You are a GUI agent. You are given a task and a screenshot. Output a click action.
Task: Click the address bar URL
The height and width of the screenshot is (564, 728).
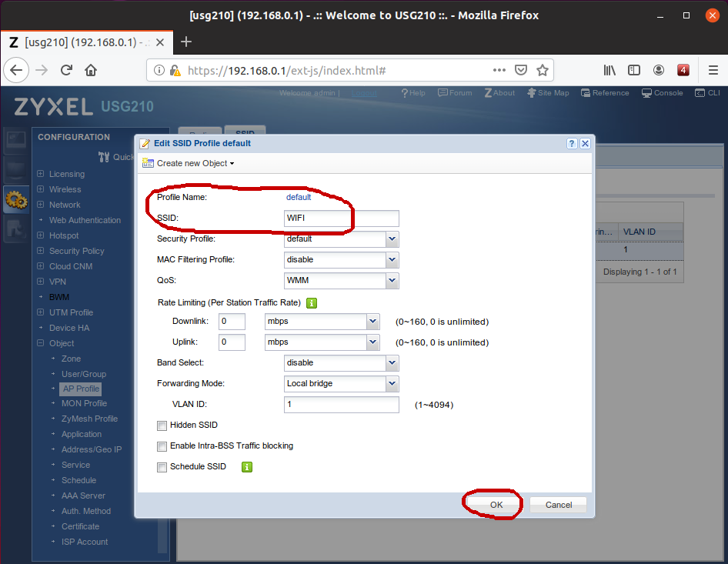coord(287,71)
